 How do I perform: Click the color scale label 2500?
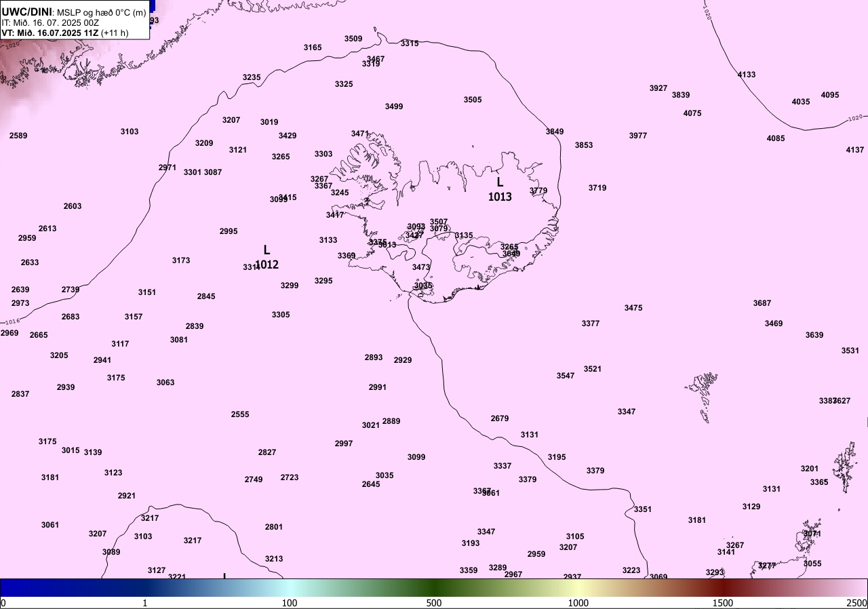[858, 603]
